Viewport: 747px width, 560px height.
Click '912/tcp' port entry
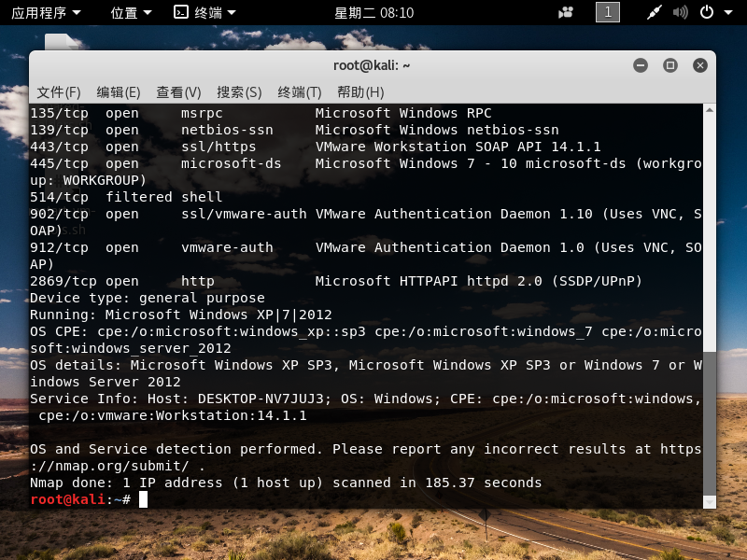59,247
